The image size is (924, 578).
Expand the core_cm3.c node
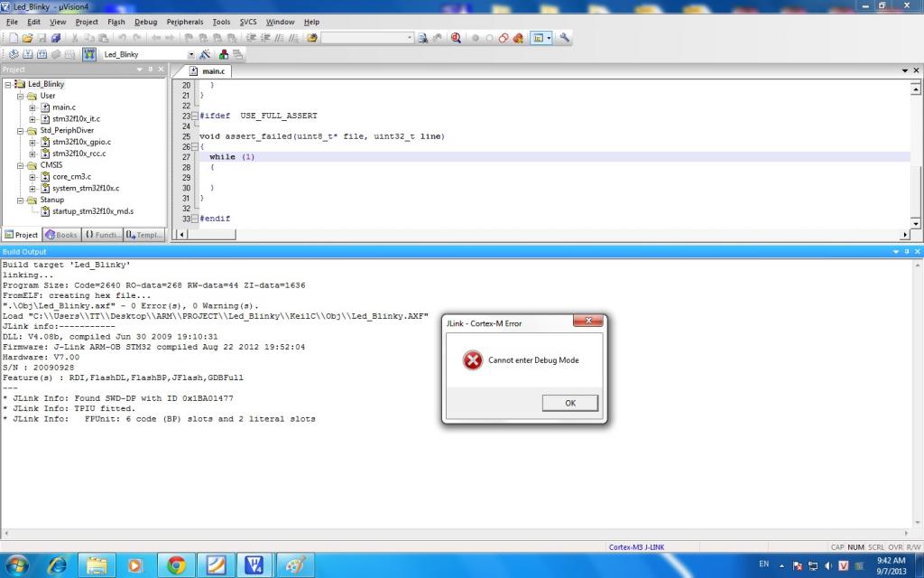32,177
